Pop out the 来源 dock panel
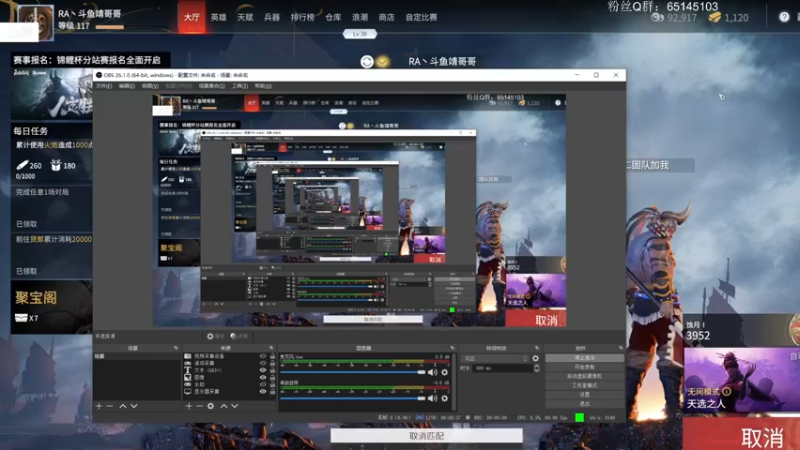This screenshot has width=800, height=450. pos(271,348)
